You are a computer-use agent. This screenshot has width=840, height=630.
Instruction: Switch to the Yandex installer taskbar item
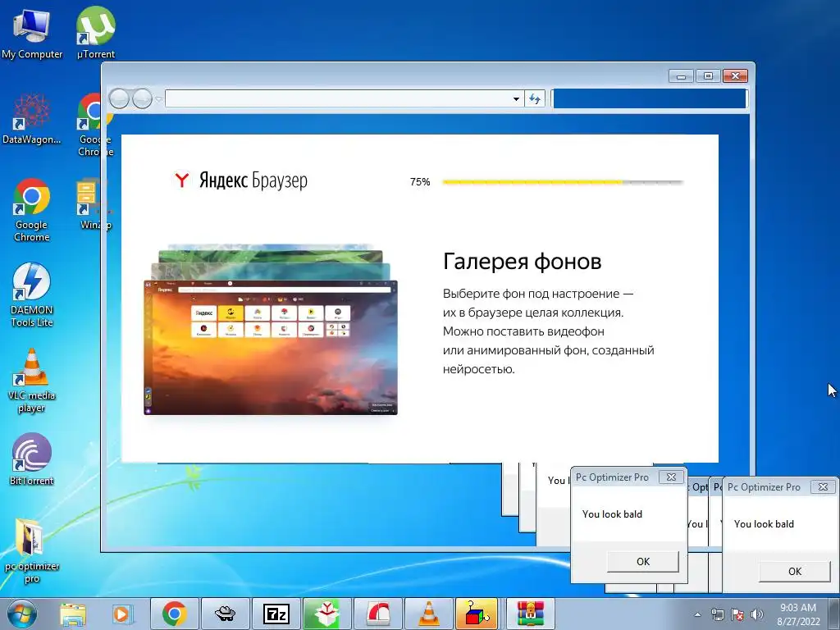(x=326, y=614)
